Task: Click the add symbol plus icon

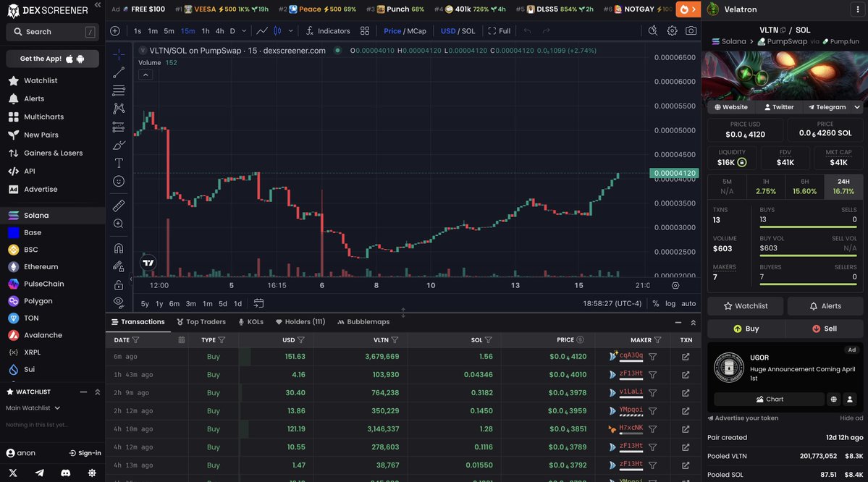Action: pyautogui.click(x=115, y=31)
